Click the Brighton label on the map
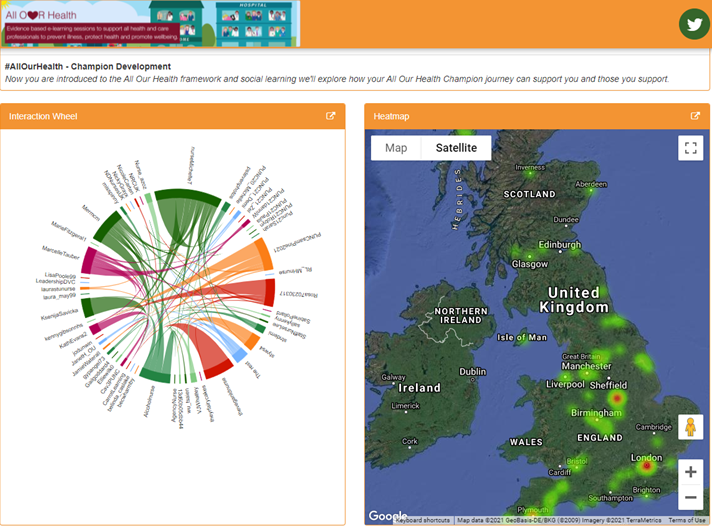Viewport: 712px width, 526px height. click(x=646, y=490)
